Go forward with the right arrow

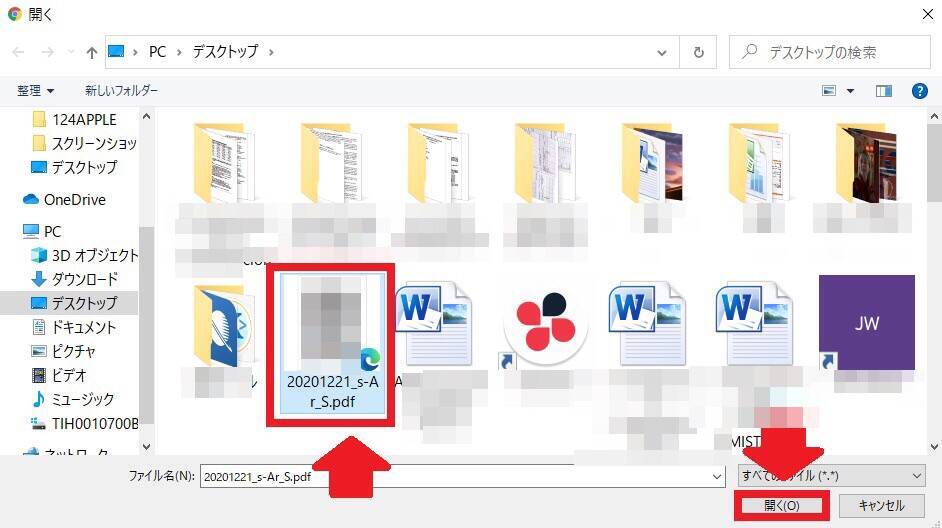[x=47, y=52]
